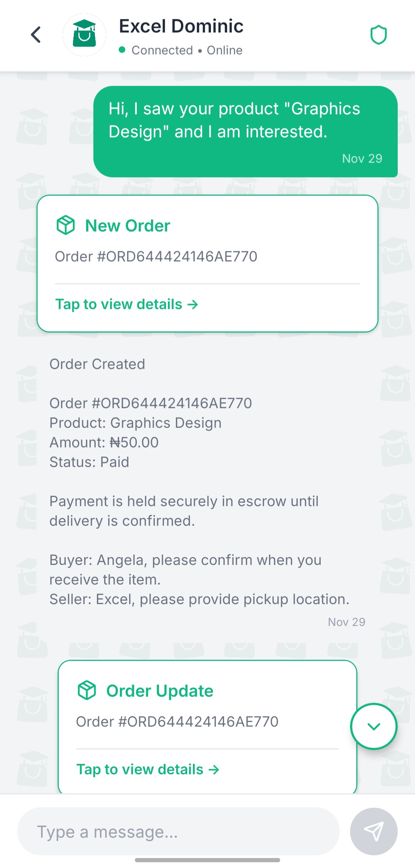Click the package icon on New Order card

65,225
